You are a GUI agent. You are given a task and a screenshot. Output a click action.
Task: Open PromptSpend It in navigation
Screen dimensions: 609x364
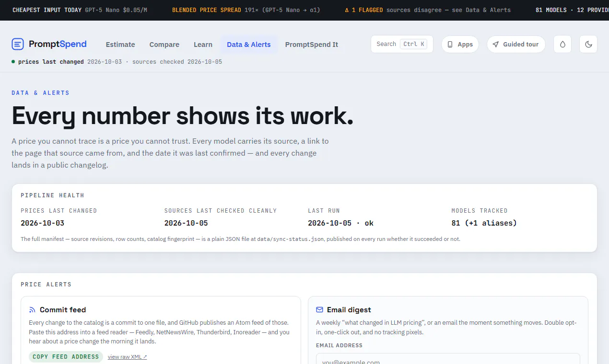pyautogui.click(x=312, y=45)
